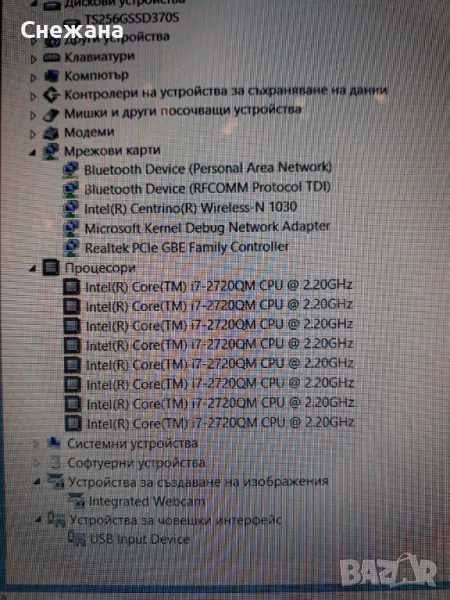450x600 pixels.
Task: Click the Мрежови карти network icon
Action: (51, 152)
